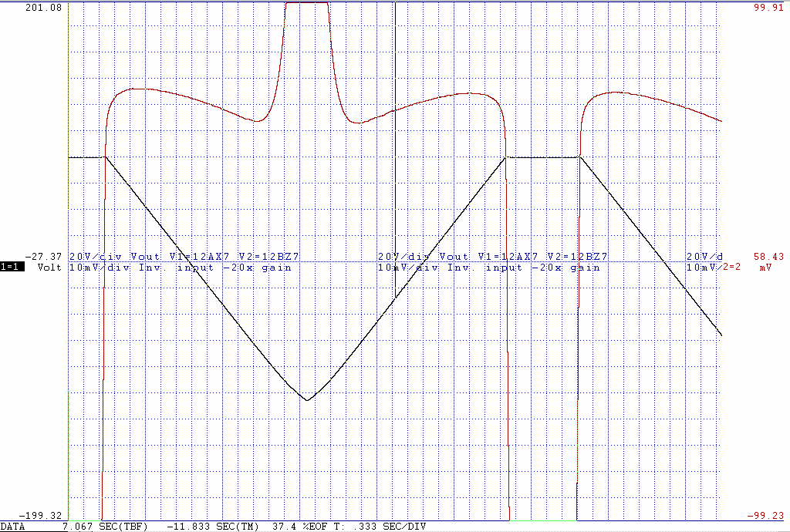Viewport: 790px width, 532px height.
Task: Click the lowest point of the black triangle wave
Action: (307, 400)
